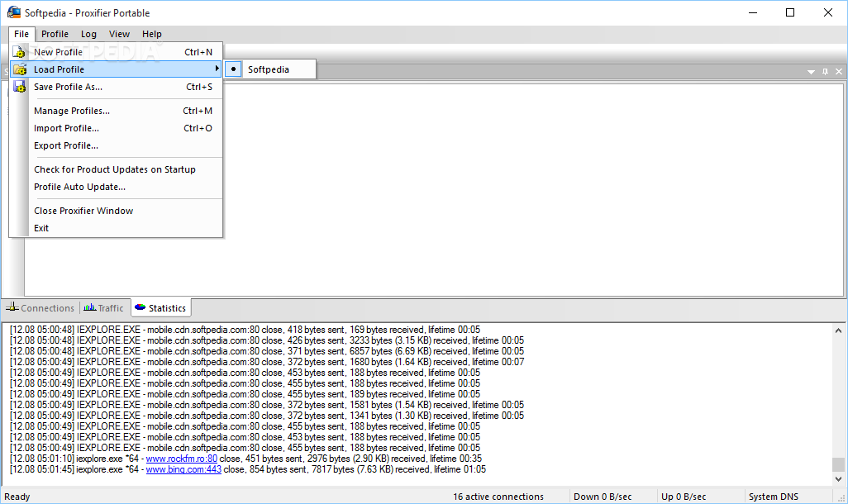Switch to the Connections tab

pyautogui.click(x=40, y=308)
